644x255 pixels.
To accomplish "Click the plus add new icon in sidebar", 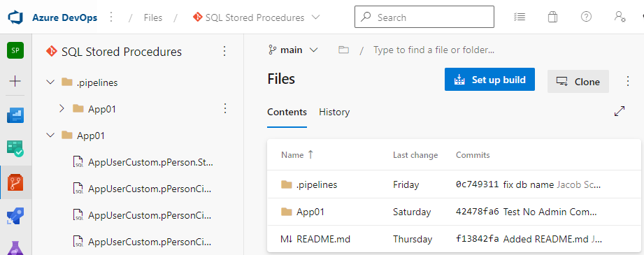I will click(15, 81).
